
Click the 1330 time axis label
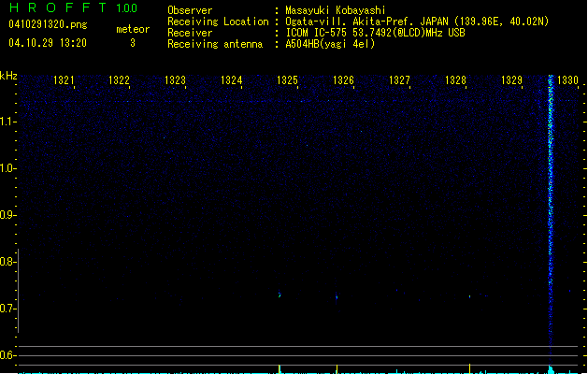point(567,80)
